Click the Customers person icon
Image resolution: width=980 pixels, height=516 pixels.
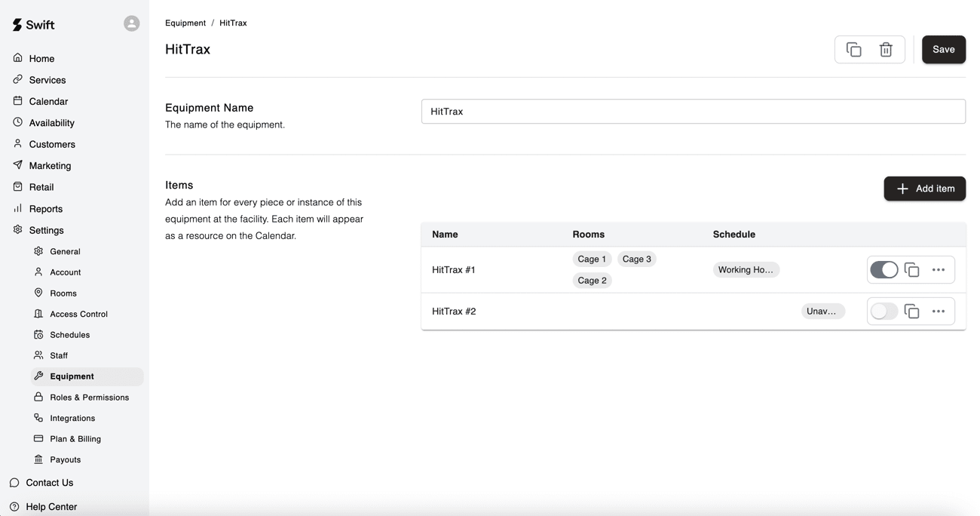18,143
